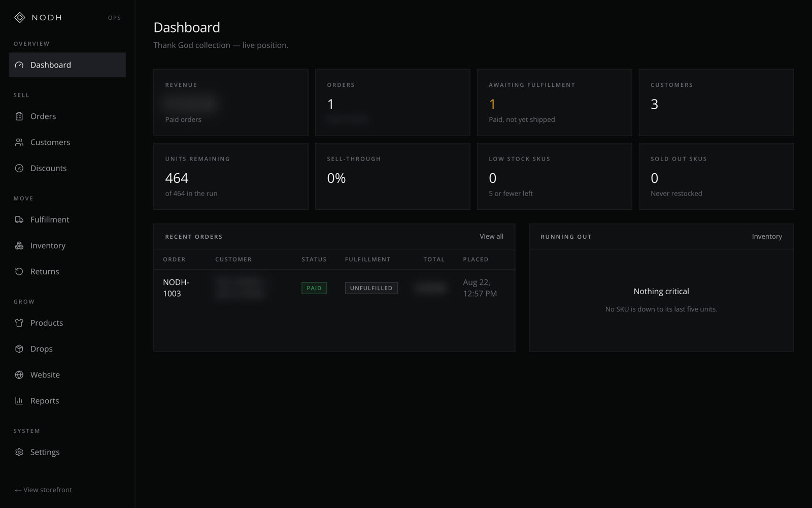Click the Products shirt icon
The width and height of the screenshot is (812, 508).
pyautogui.click(x=19, y=323)
